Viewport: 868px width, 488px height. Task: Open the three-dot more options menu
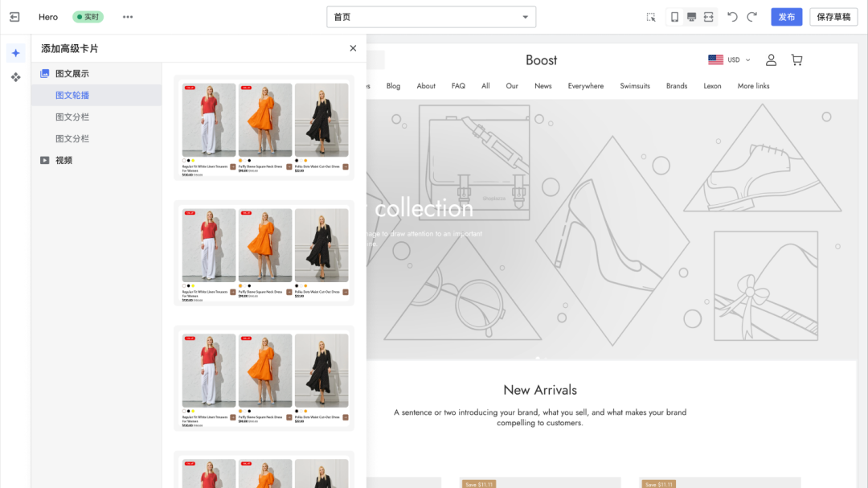tap(128, 17)
